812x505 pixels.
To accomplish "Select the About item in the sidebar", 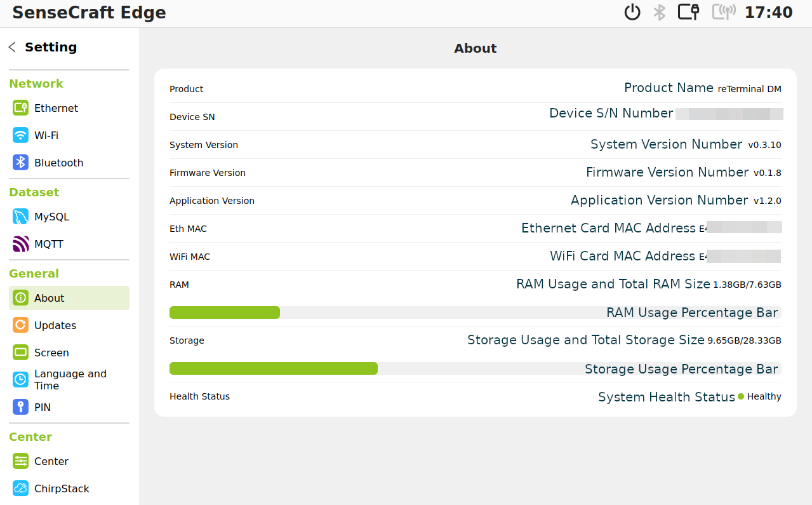I will point(69,298).
